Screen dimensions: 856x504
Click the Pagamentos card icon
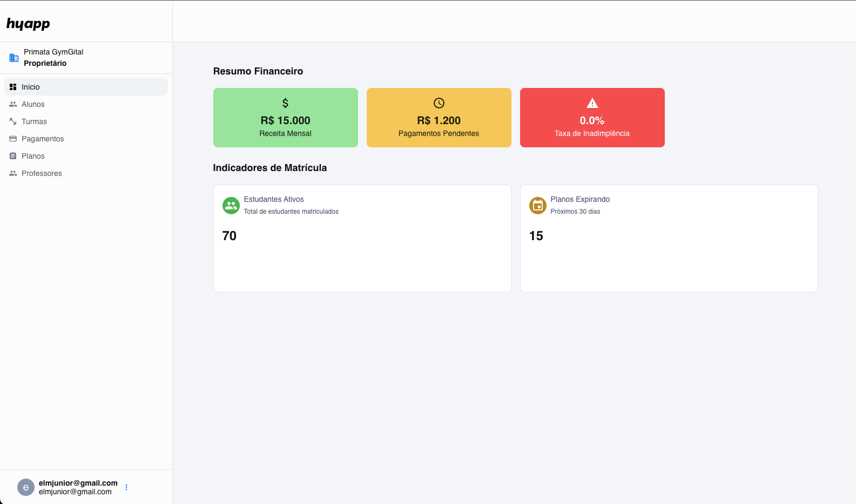coord(13,139)
